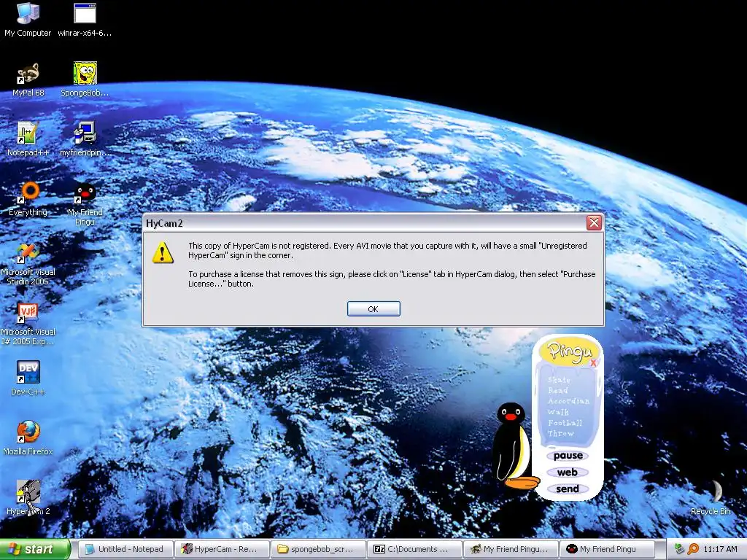
Task: Switch to Untitled - Notepad taskbar button
Action: pos(125,549)
